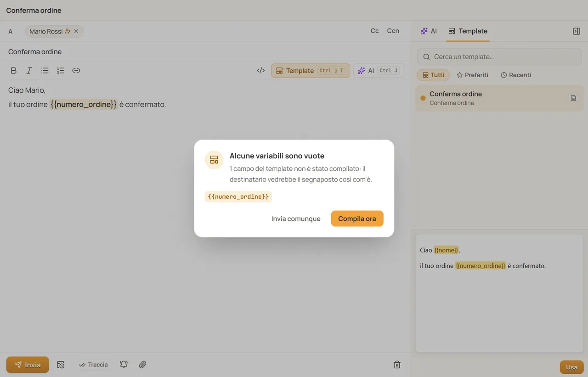The width and height of the screenshot is (588, 377).
Task: Filter templates by Recenti
Action: [516, 75]
